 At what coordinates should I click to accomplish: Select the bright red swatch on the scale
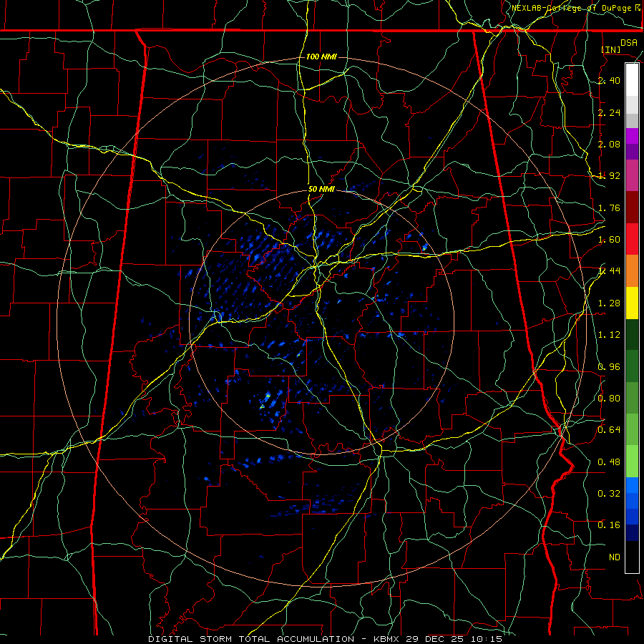[632, 239]
